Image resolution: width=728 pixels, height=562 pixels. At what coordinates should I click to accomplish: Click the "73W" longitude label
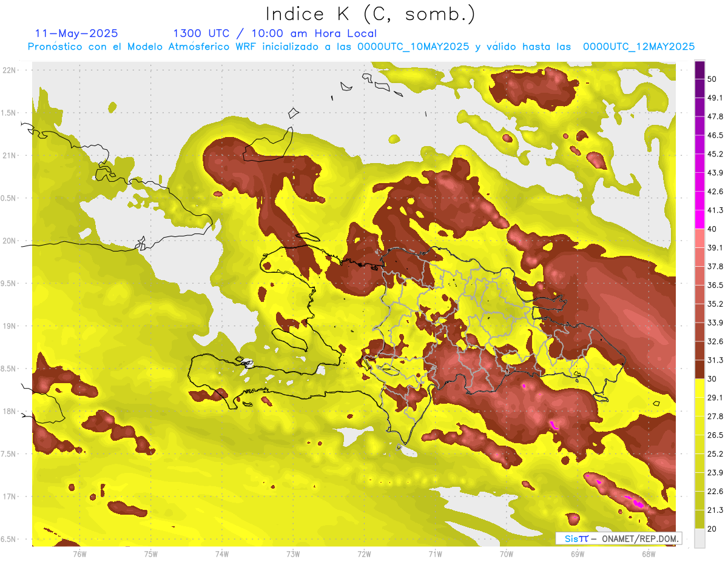coord(293,554)
